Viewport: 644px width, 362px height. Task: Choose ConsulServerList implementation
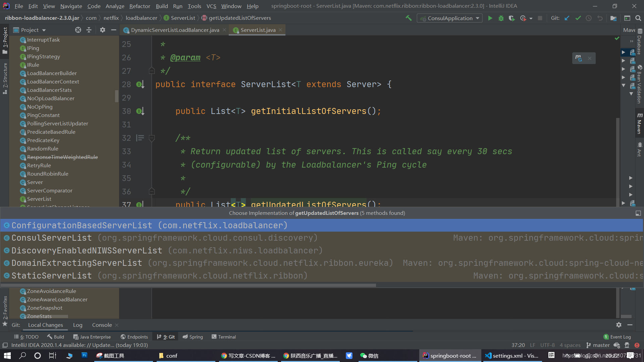(322, 238)
